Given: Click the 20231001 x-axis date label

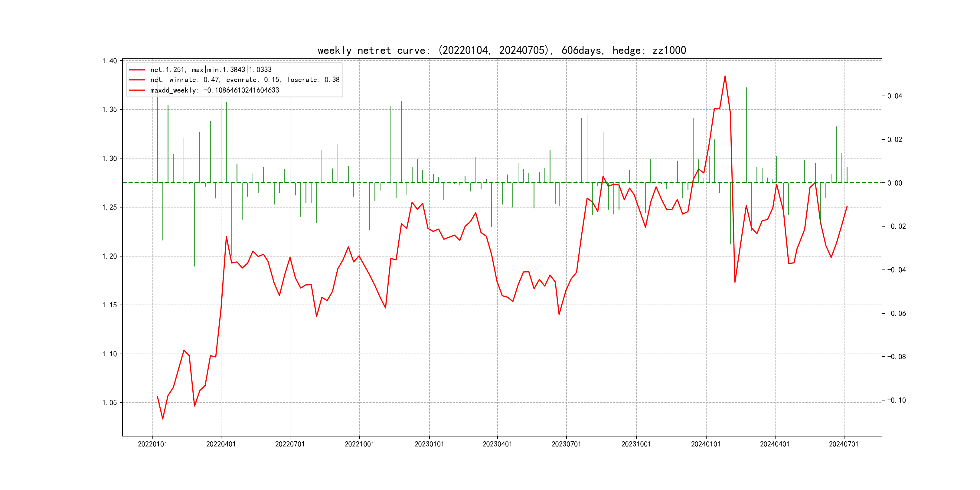Looking at the screenshot, I should [x=636, y=444].
